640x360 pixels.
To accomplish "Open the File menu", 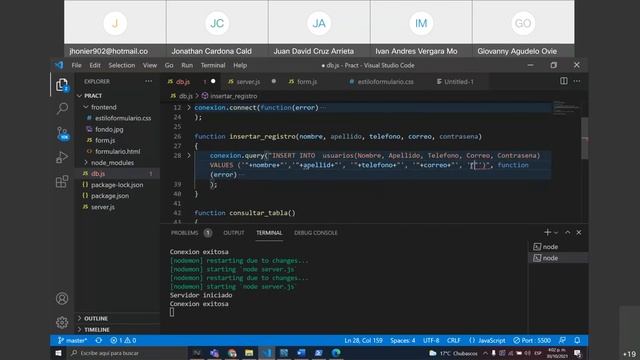I will point(76,65).
